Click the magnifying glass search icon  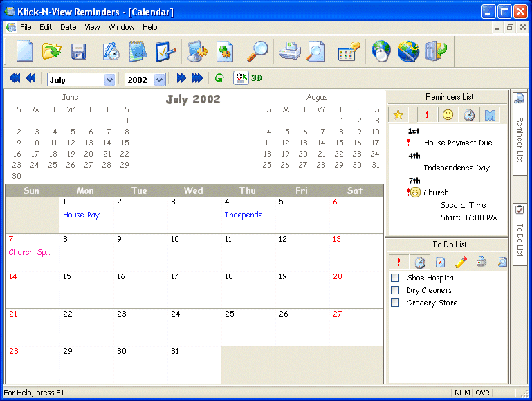tap(257, 51)
